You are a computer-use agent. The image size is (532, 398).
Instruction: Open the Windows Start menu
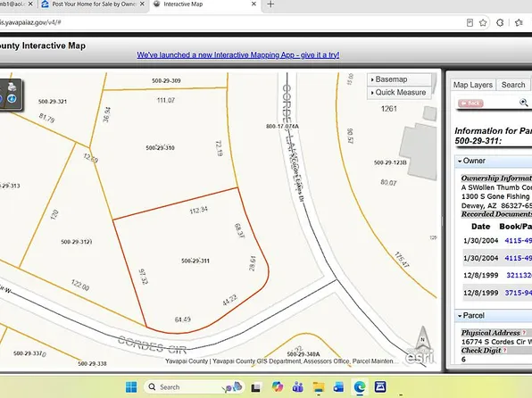coord(131,386)
